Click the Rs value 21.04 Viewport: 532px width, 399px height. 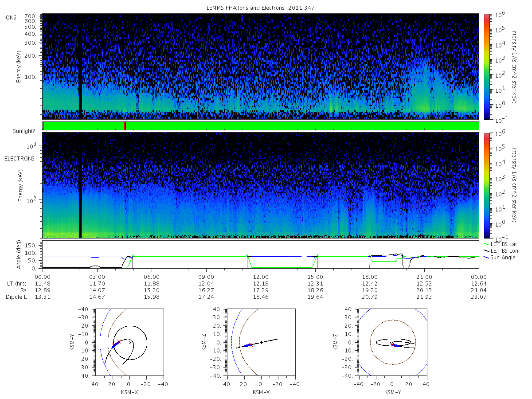pos(479,290)
